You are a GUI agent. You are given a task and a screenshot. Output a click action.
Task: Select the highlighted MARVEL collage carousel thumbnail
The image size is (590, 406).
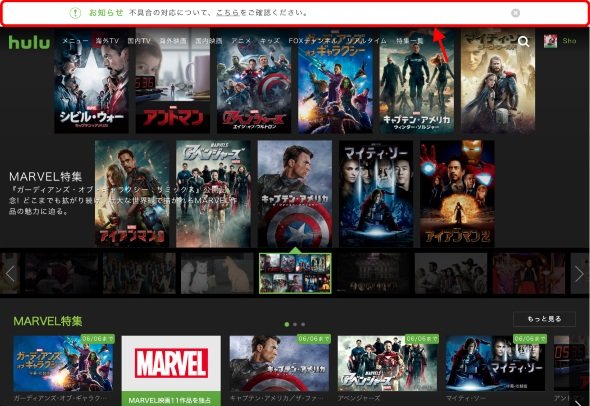295,274
